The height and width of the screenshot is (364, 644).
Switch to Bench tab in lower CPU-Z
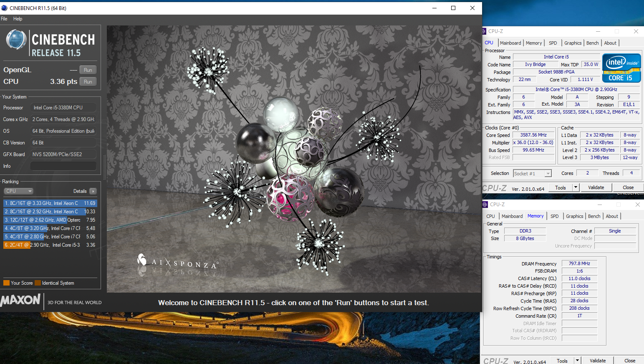594,216
